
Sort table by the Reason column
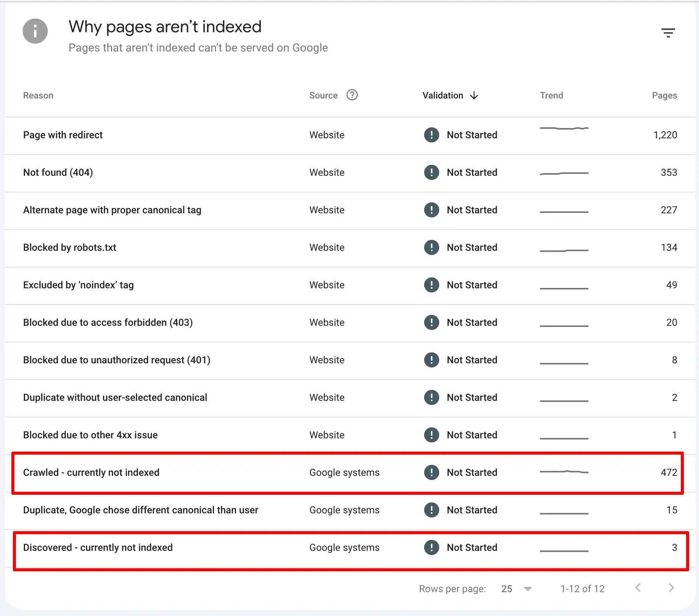[x=38, y=95]
